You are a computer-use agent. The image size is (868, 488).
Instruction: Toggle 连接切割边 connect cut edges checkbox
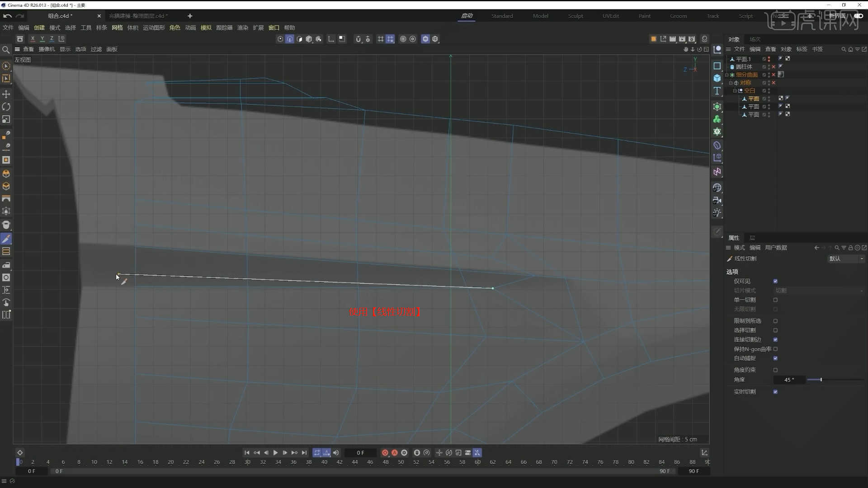pos(775,340)
